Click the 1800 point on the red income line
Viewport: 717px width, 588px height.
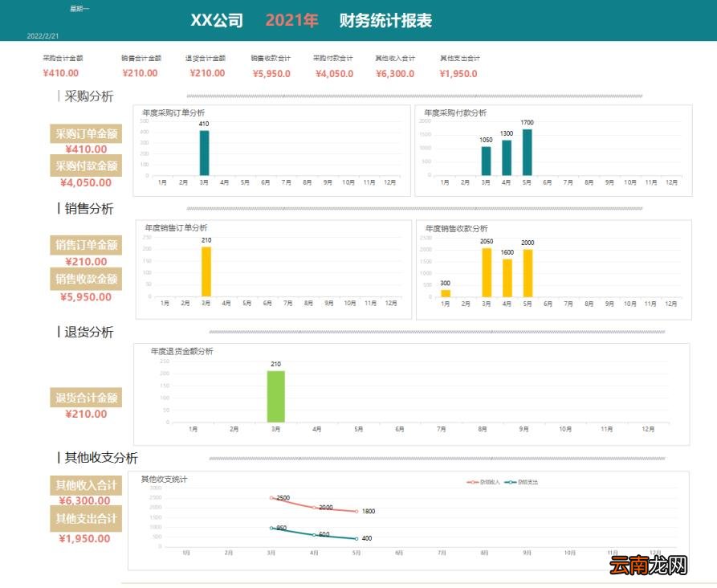coord(356,512)
